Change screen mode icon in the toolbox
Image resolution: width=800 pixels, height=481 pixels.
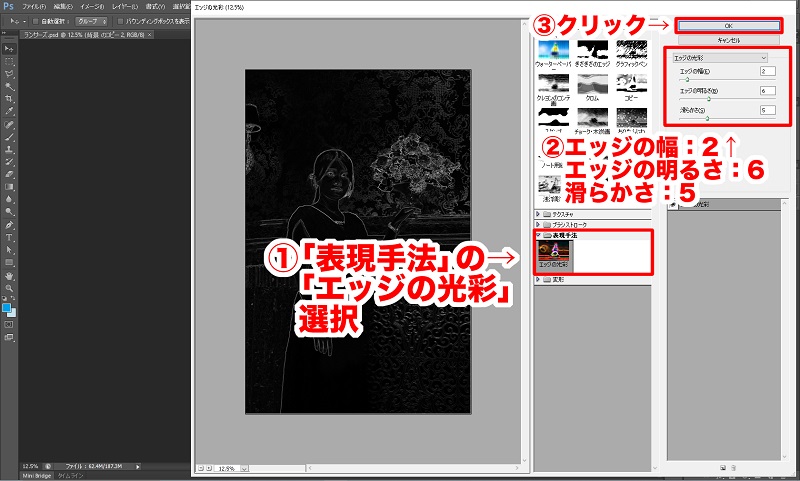(9, 337)
